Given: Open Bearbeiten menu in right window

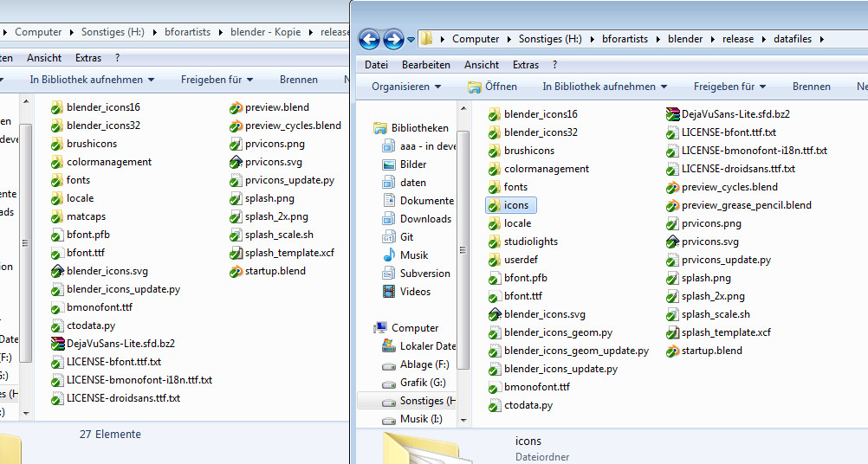Looking at the screenshot, I should (x=425, y=65).
